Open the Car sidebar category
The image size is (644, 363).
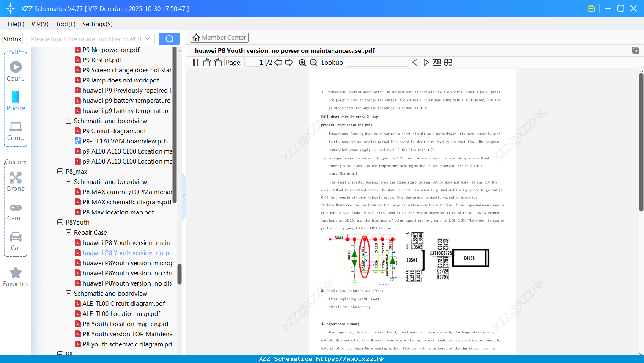16,242
